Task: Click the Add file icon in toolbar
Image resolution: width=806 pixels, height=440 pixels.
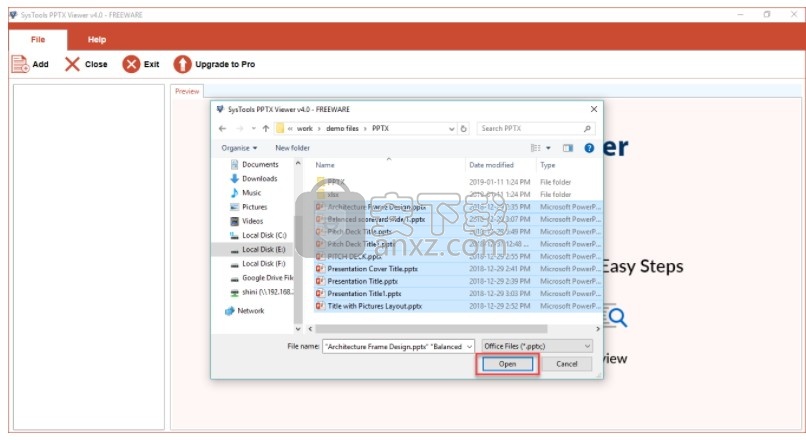Action: pyautogui.click(x=20, y=64)
